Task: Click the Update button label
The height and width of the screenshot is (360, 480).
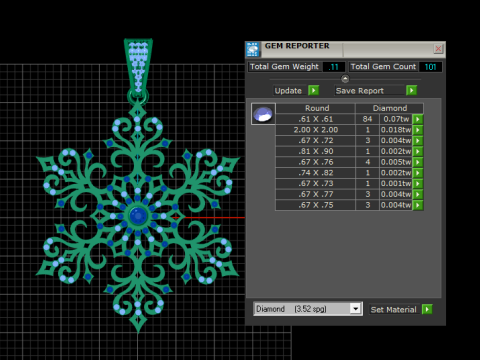Action: (x=288, y=91)
